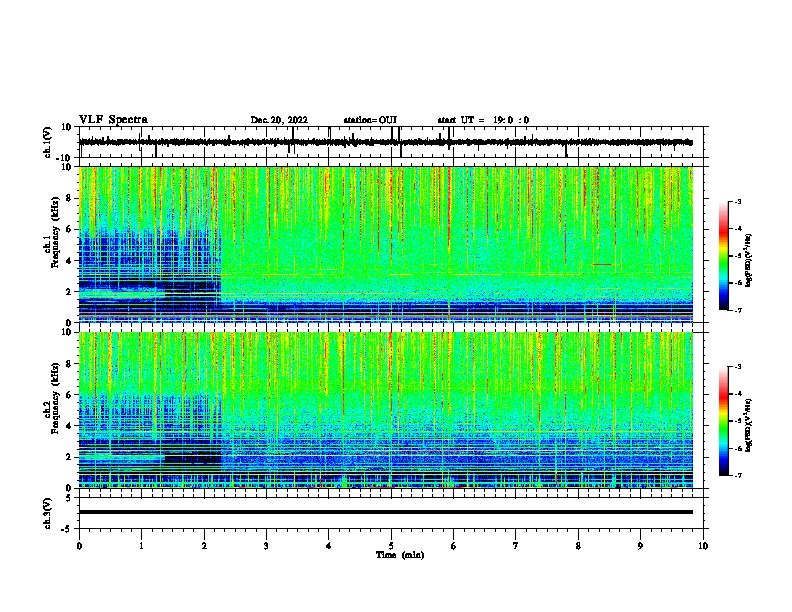Click the ch.2 "Frequency (kHz)" axis label
The image size is (792, 612).
point(56,398)
